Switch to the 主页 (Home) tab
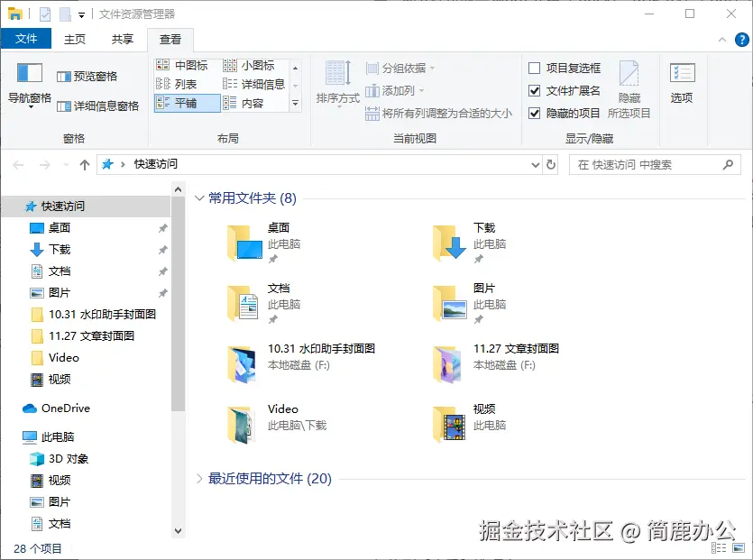Screen dimensions: 753x560 coord(74,39)
